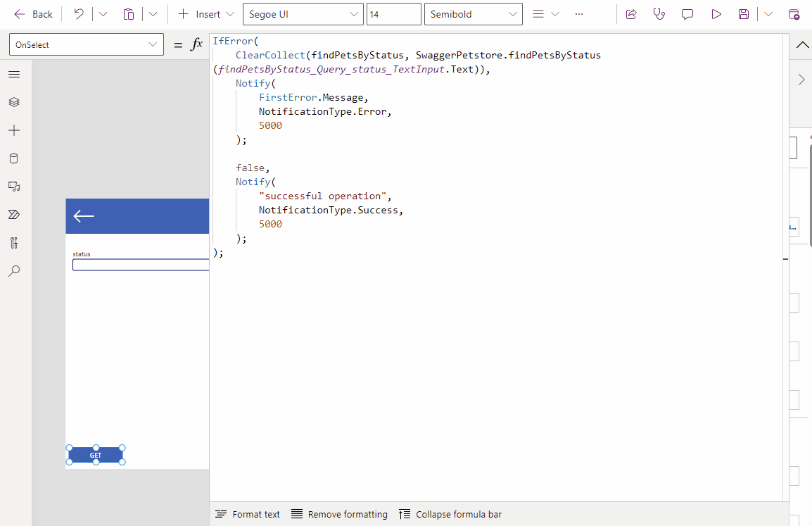The height and width of the screenshot is (526, 812).
Task: Publish the app
Action: coord(794,13)
